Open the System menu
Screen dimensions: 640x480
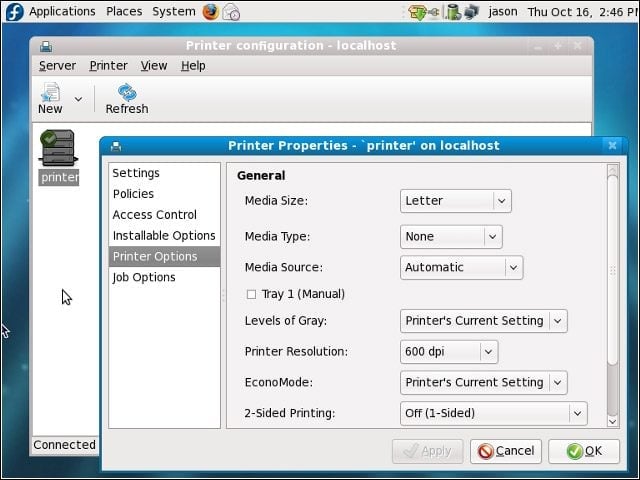174,11
